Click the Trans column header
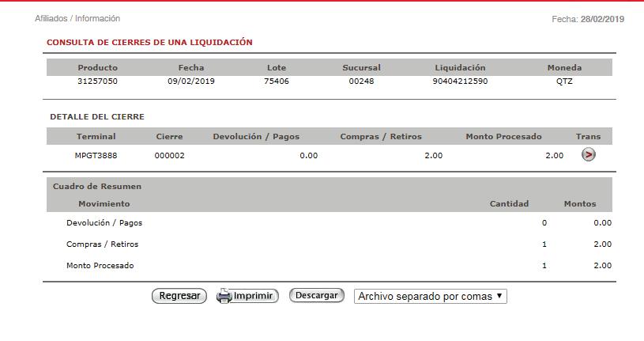 coord(588,136)
